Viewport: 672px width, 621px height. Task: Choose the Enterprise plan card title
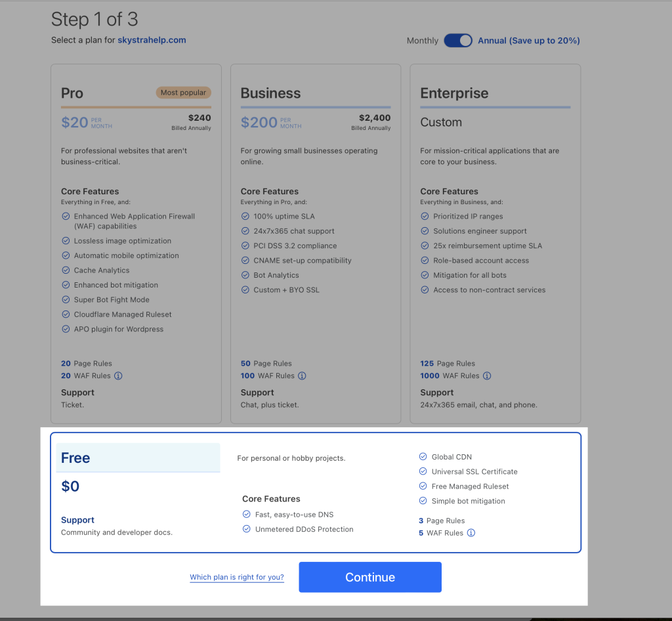[454, 93]
